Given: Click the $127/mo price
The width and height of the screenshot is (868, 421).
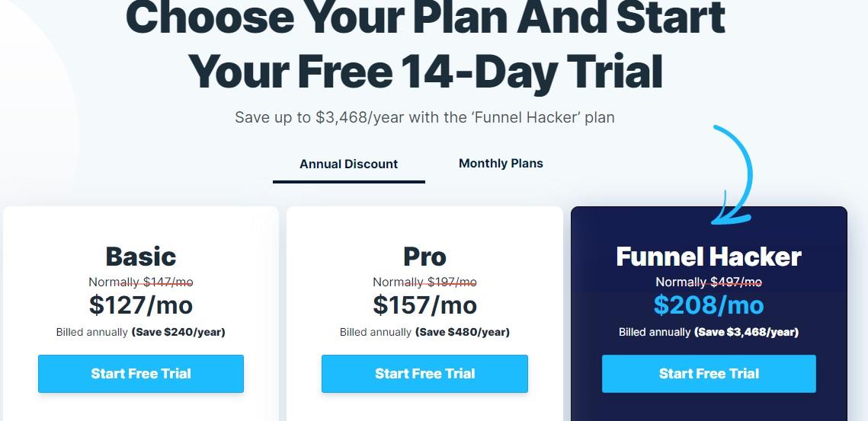Looking at the screenshot, I should coord(141,305).
